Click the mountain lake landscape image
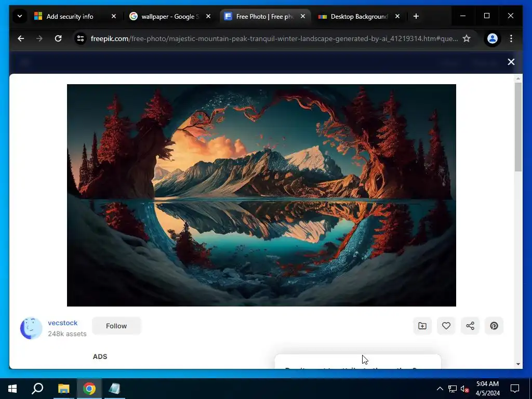This screenshot has width=532, height=399. click(261, 195)
